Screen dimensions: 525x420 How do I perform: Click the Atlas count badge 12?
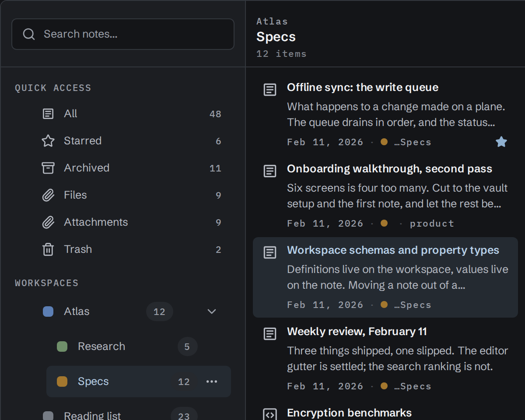tap(160, 311)
